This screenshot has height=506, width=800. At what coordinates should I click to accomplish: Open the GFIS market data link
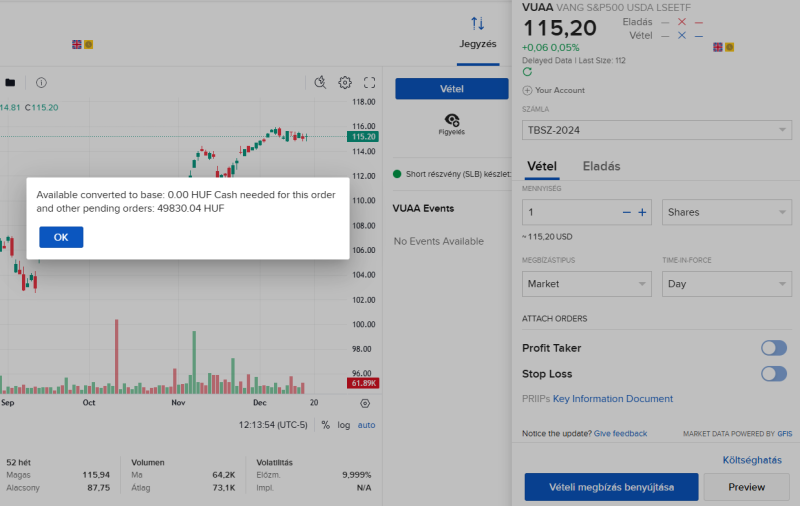pos(785,434)
